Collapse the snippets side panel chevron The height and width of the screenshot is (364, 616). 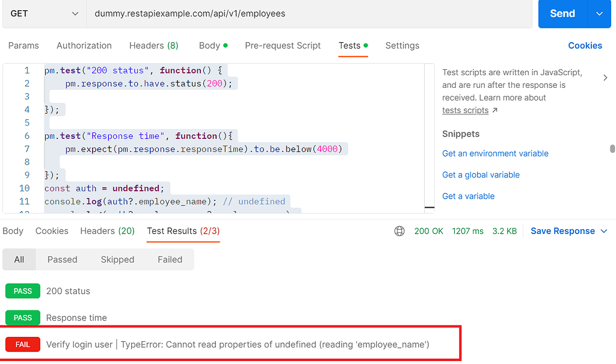click(605, 78)
